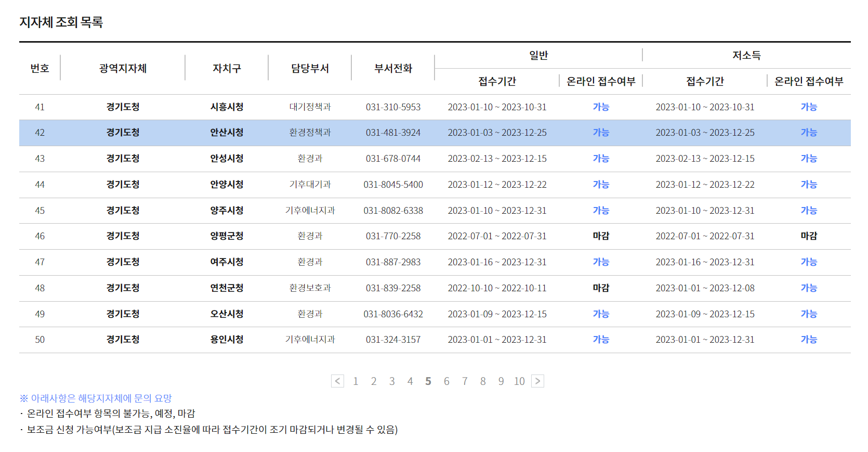Click phone number 031-8045-5400
Screen dimensions: 868x452
tap(393, 185)
